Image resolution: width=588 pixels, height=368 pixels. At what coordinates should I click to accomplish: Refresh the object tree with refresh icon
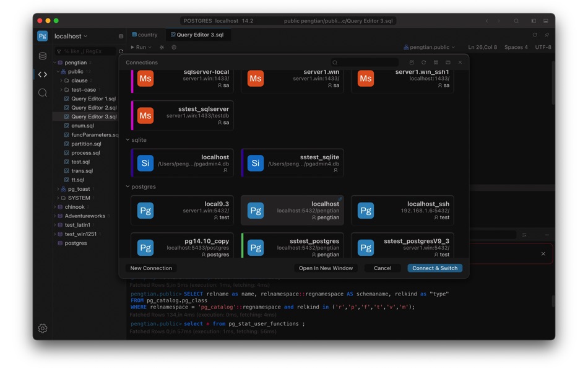point(121,51)
